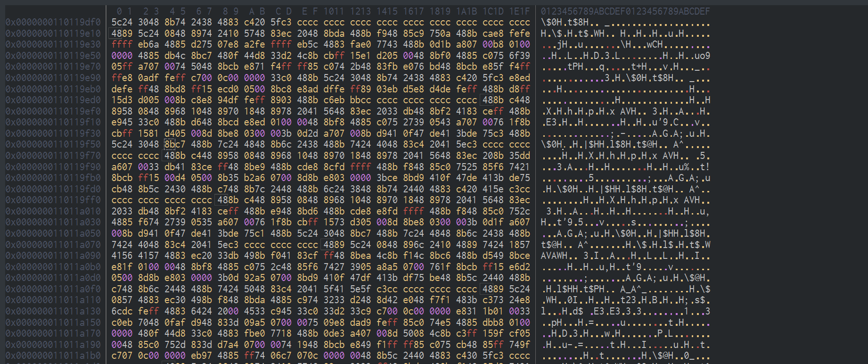Click last word e8ed in row 0x0000000110119e90
Viewport: 868px width, 364px height.
tap(519, 78)
